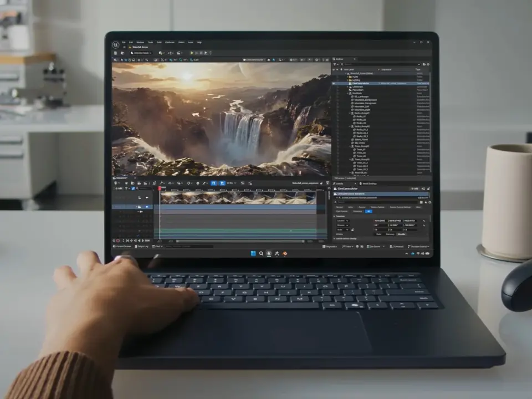Toggle the viewport rotation snap icon
532x399 pixels.
point(181,60)
